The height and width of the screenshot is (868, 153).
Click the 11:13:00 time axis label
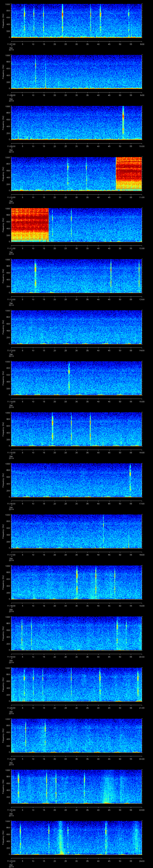point(11,350)
